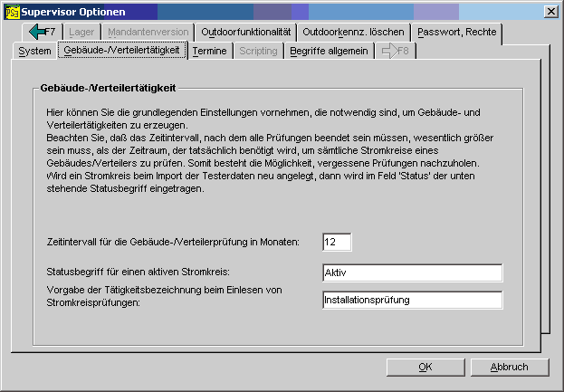Viewport: 564px width, 392px height.
Task: Click the field containing Installationsprüfung
Action: pyautogui.click(x=413, y=300)
